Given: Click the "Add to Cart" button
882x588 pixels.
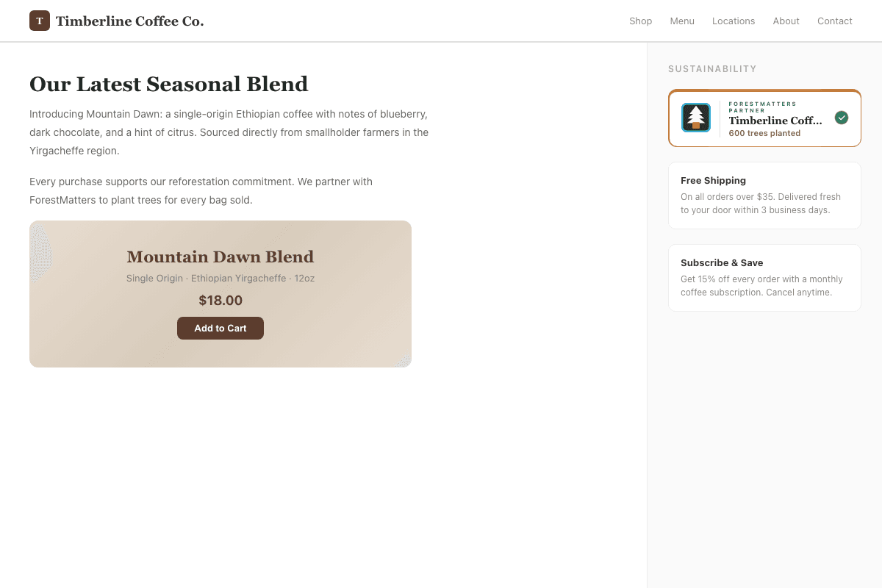Looking at the screenshot, I should [220, 328].
